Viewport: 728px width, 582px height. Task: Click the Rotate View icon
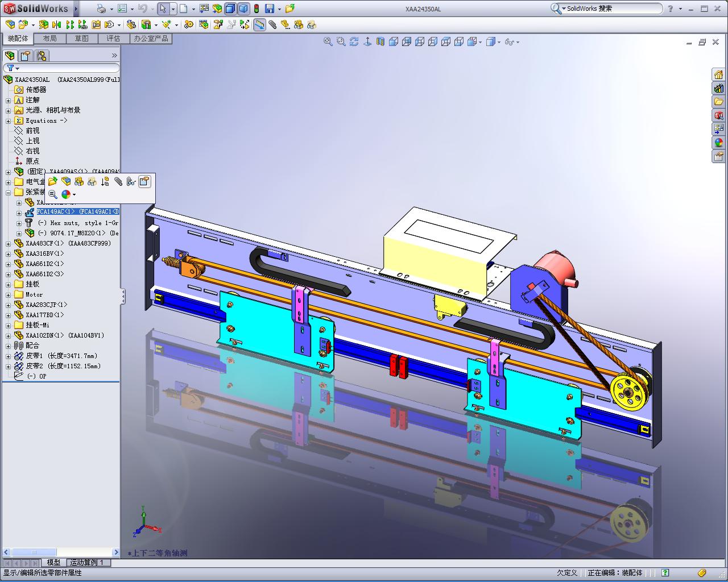[x=354, y=41]
